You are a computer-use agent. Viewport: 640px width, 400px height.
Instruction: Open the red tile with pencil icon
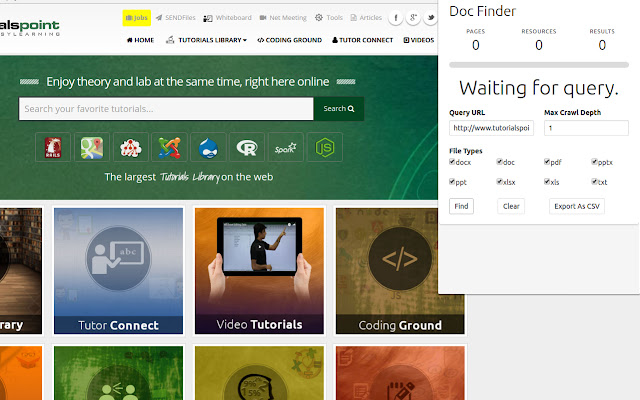[400, 373]
